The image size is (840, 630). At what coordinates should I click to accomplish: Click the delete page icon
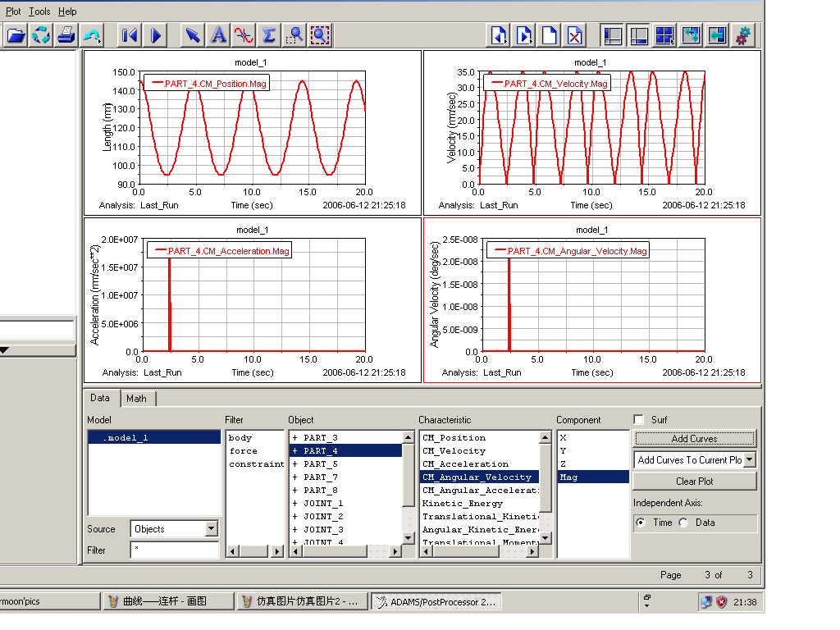[x=575, y=35]
